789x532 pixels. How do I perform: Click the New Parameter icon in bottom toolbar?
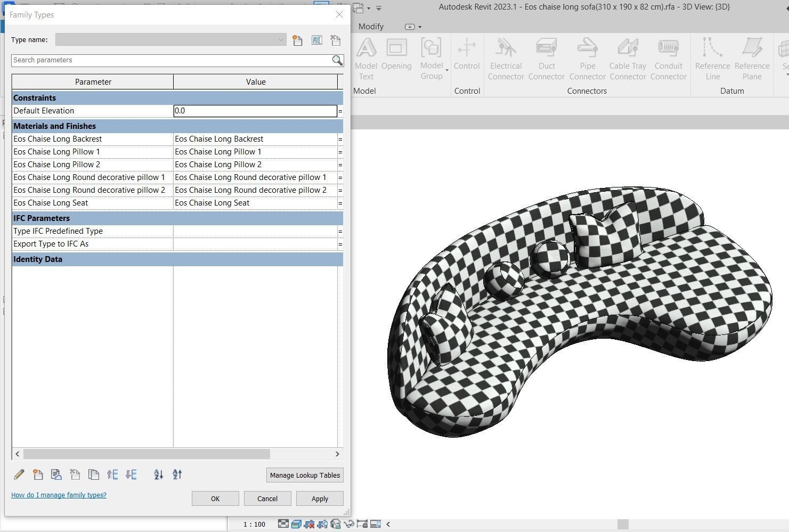(38, 474)
